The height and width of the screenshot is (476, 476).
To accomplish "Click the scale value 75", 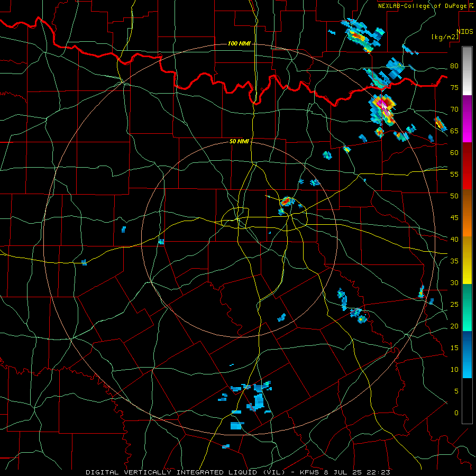I will click(454, 87).
